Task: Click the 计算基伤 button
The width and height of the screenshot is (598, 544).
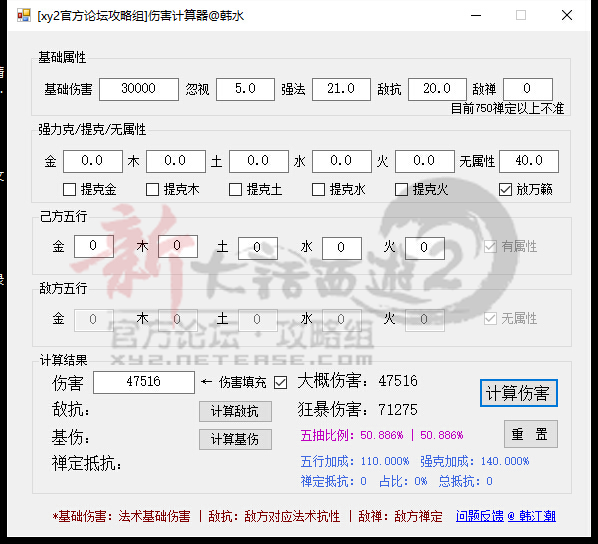Action: [x=235, y=439]
